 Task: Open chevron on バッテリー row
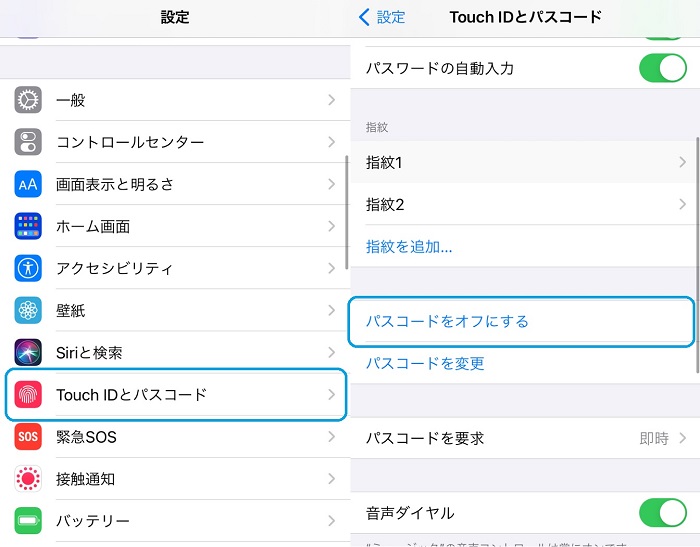(x=331, y=521)
